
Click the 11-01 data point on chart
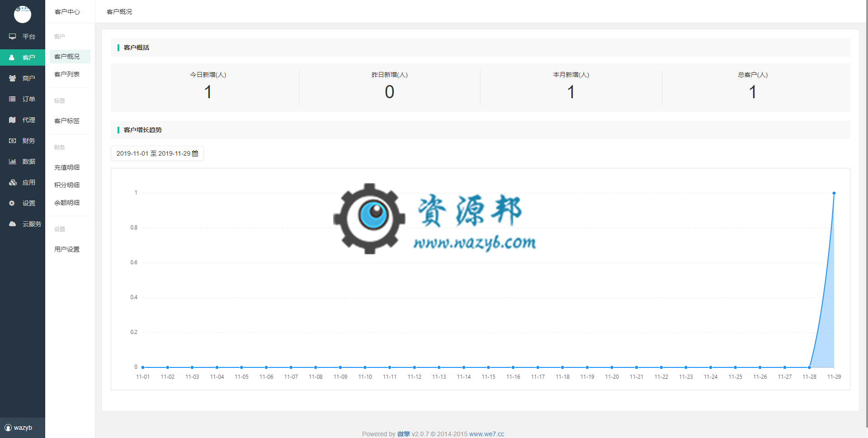[143, 367]
